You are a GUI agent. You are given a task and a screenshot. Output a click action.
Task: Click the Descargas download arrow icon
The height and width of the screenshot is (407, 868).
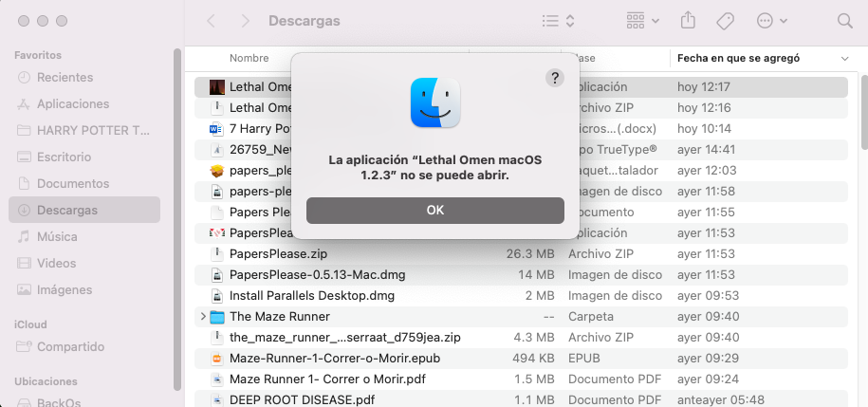tap(24, 210)
